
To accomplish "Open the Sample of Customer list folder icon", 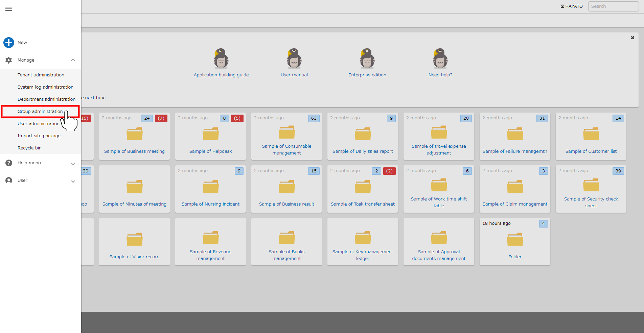I will click(x=591, y=134).
